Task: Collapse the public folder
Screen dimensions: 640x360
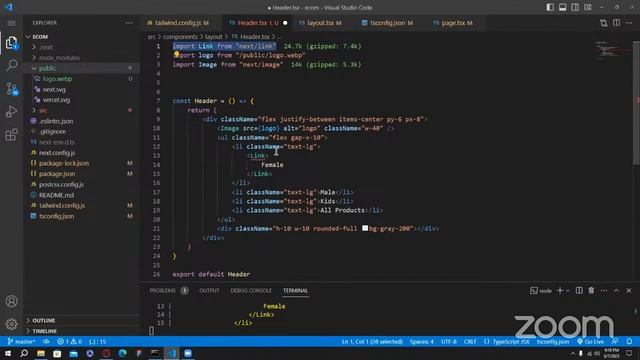Action: [47, 68]
